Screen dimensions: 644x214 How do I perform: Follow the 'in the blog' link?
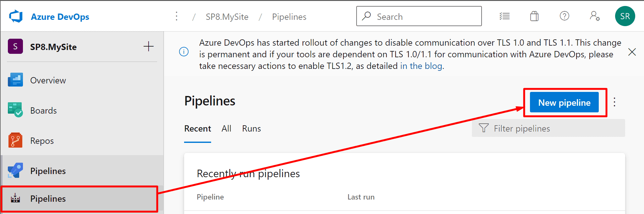(x=421, y=66)
